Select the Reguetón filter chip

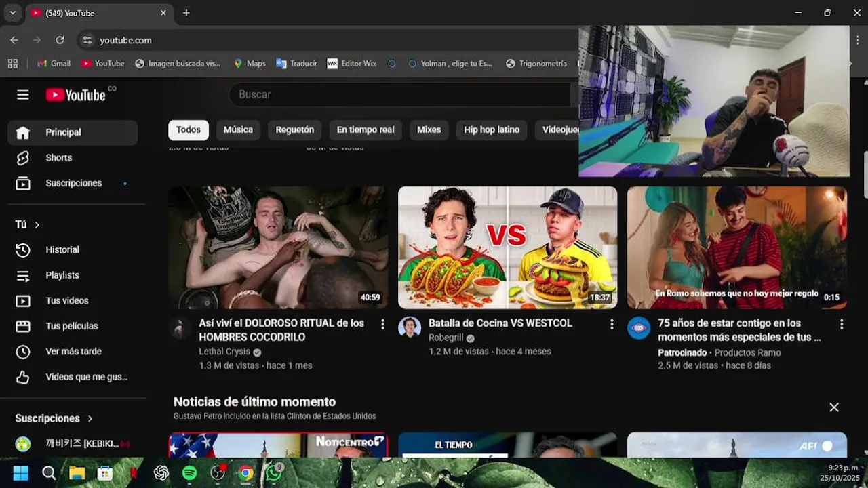pyautogui.click(x=295, y=129)
